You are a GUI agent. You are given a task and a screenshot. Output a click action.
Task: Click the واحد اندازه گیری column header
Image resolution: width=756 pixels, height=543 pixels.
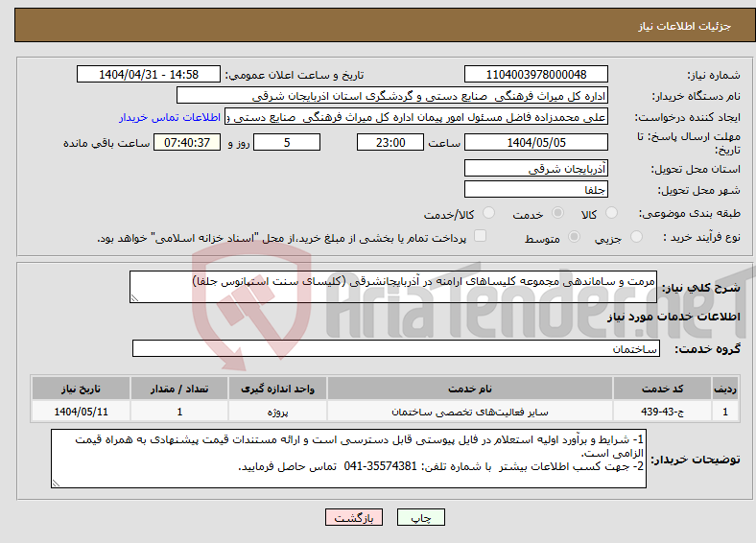click(277, 389)
